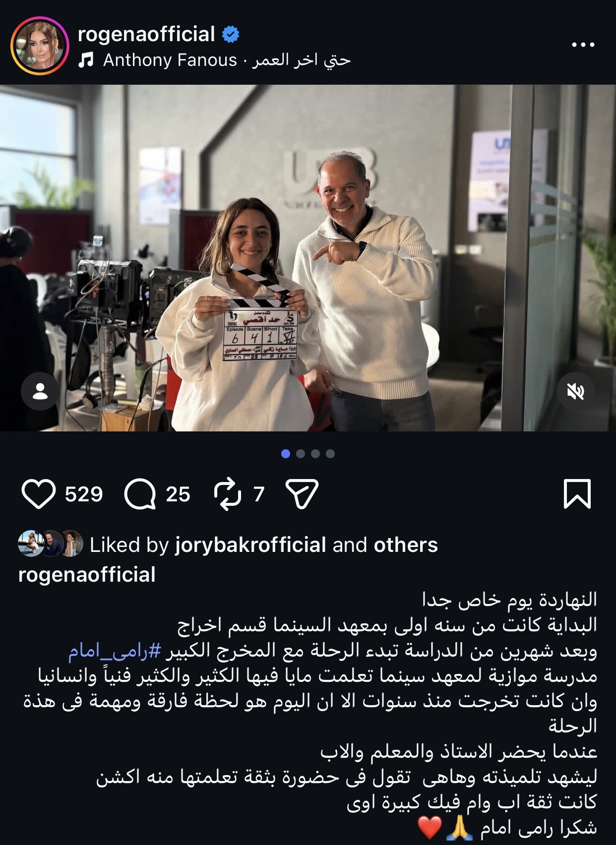Tap the music note icon
Screen dimensions: 616x845
(86, 60)
